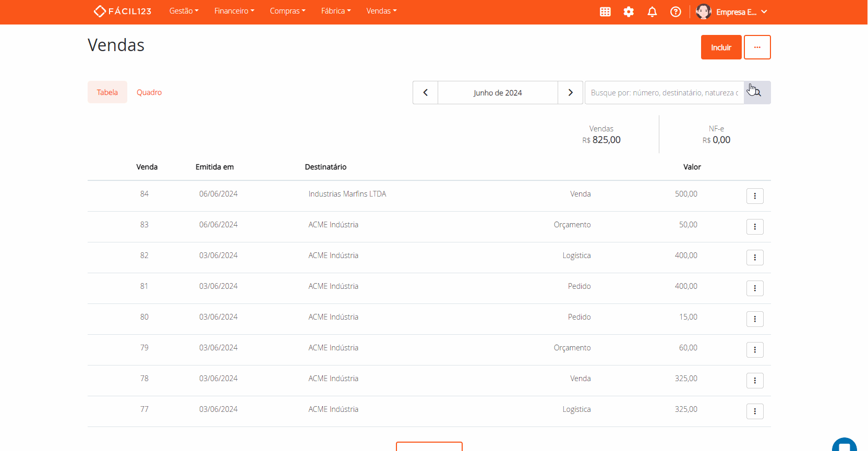The image size is (868, 451).
Task: Click the help question mark icon
Action: click(x=676, y=11)
